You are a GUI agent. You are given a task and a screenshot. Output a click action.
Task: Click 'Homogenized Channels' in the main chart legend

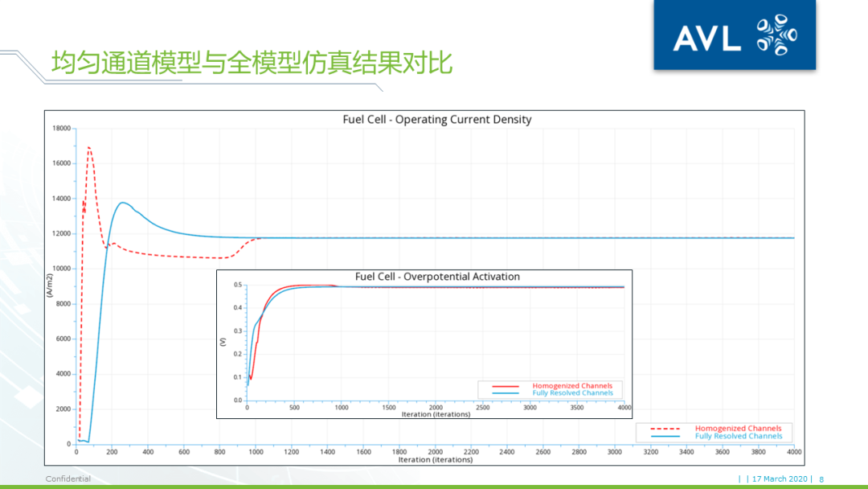[738, 428]
